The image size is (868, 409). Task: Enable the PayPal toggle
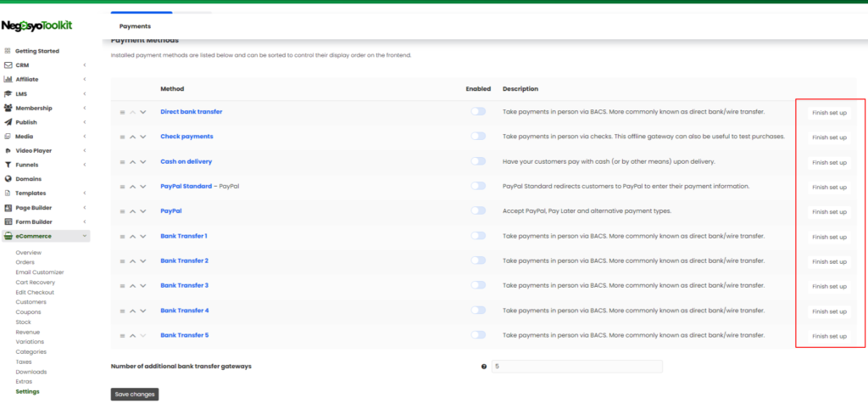478,210
